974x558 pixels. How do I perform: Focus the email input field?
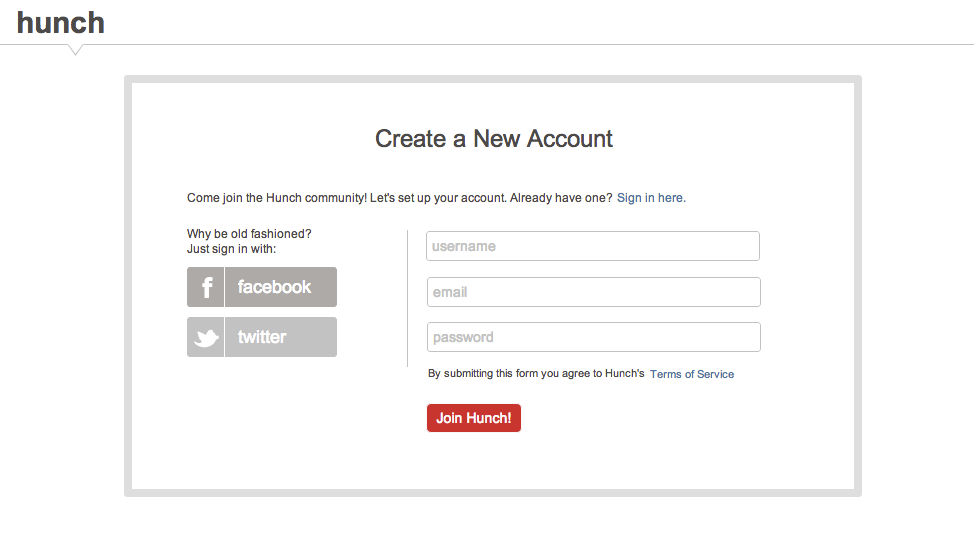[593, 292]
